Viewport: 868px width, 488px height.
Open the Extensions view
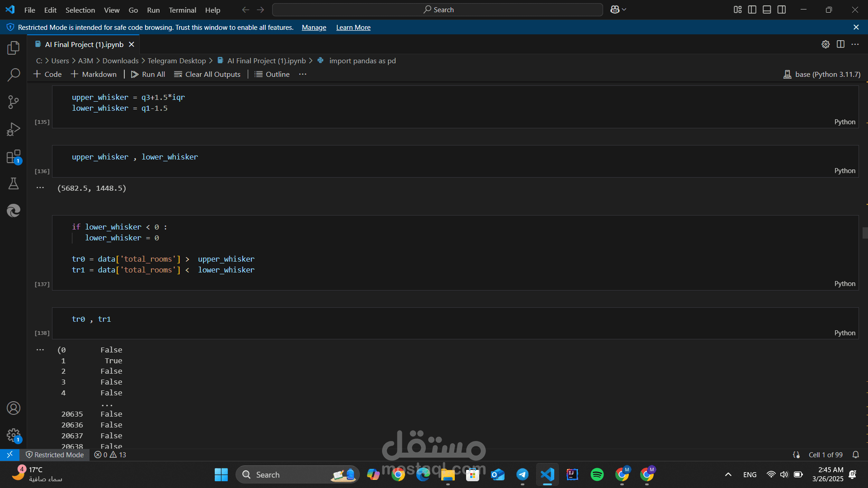(x=14, y=157)
